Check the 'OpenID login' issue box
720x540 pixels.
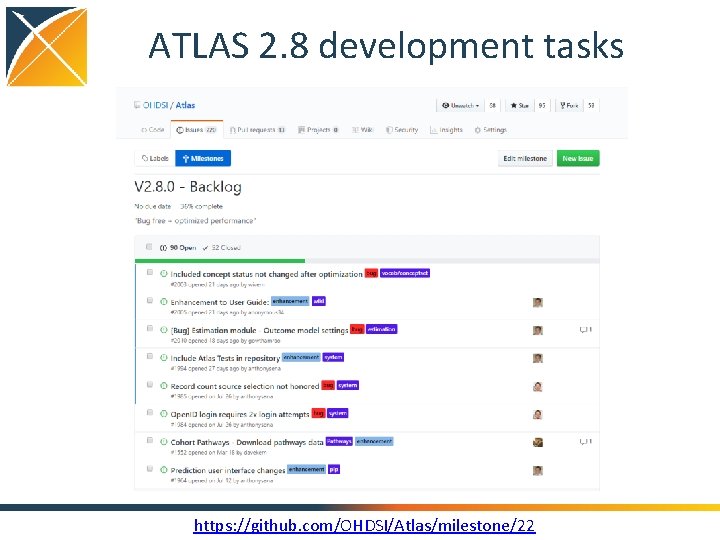pos(150,412)
